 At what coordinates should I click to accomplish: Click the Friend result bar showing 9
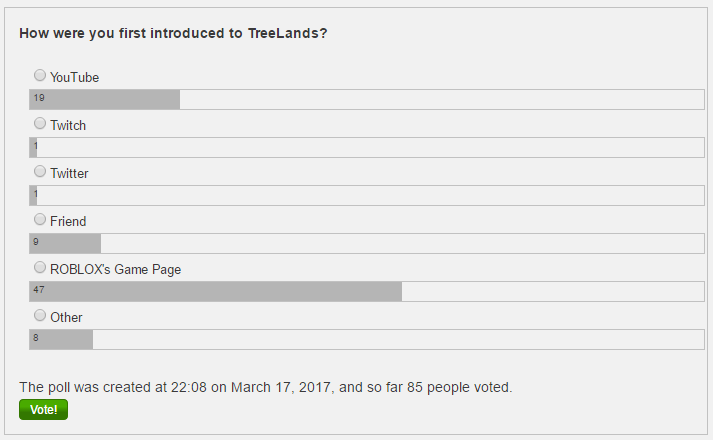(x=367, y=244)
